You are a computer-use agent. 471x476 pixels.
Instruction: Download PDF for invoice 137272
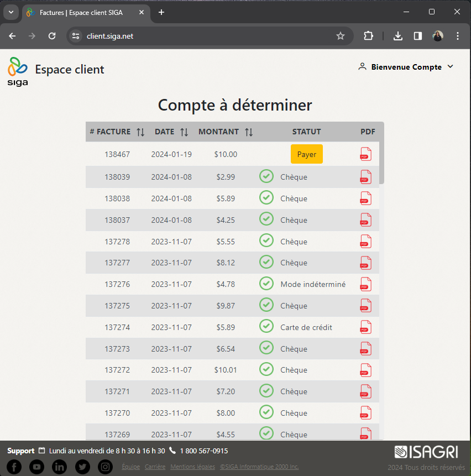tap(366, 370)
